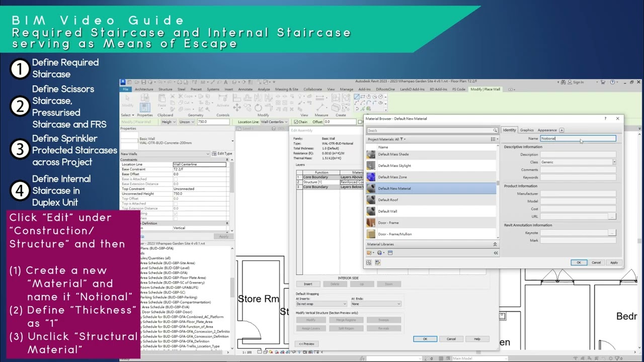Select Default Mass Skylight material
This screenshot has height=362, width=644.
click(x=431, y=165)
